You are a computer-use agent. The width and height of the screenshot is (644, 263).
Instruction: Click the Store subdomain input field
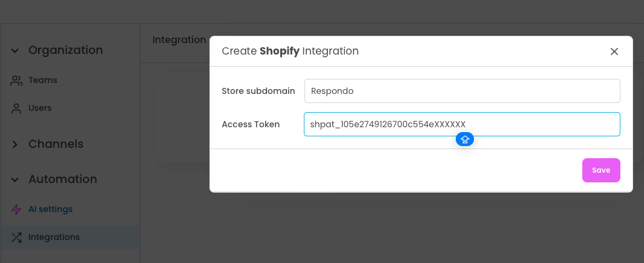click(462, 91)
